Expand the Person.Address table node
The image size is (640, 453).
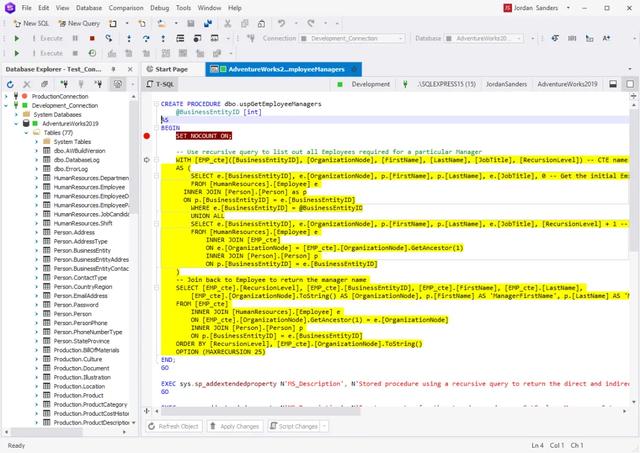(36, 232)
